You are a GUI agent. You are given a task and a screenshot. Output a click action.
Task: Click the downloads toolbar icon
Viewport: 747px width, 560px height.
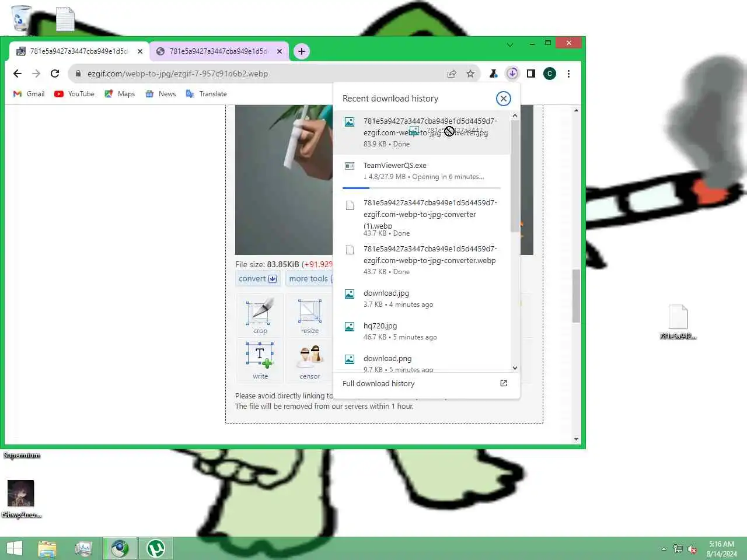(x=512, y=73)
